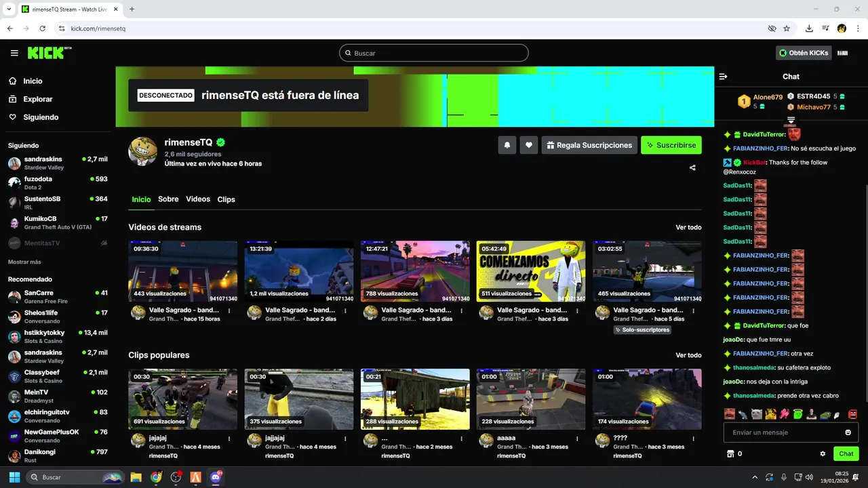The width and height of the screenshot is (868, 488).
Task: Open Discord from taskbar
Action: [x=216, y=477]
